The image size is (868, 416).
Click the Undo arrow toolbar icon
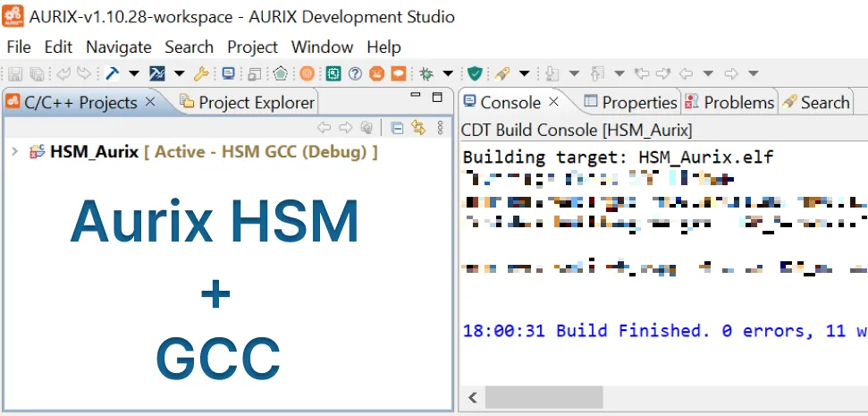coord(63,73)
